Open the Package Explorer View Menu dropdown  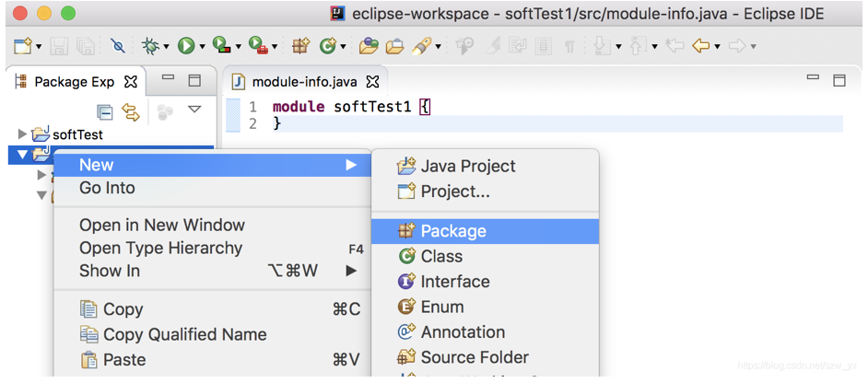194,110
